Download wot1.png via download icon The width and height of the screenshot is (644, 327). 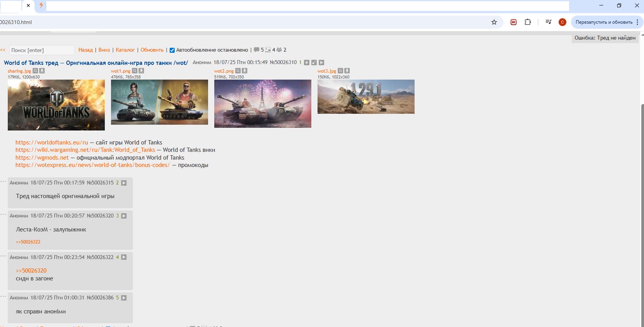141,71
